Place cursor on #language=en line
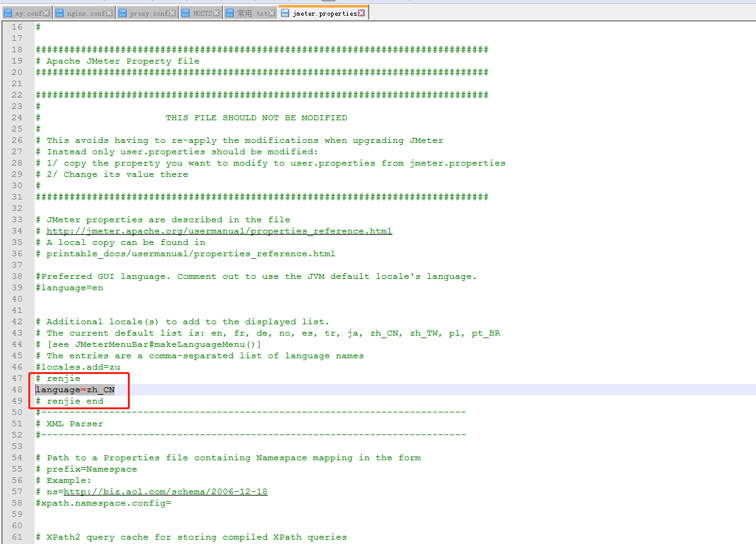The width and height of the screenshot is (756, 544). [x=69, y=288]
